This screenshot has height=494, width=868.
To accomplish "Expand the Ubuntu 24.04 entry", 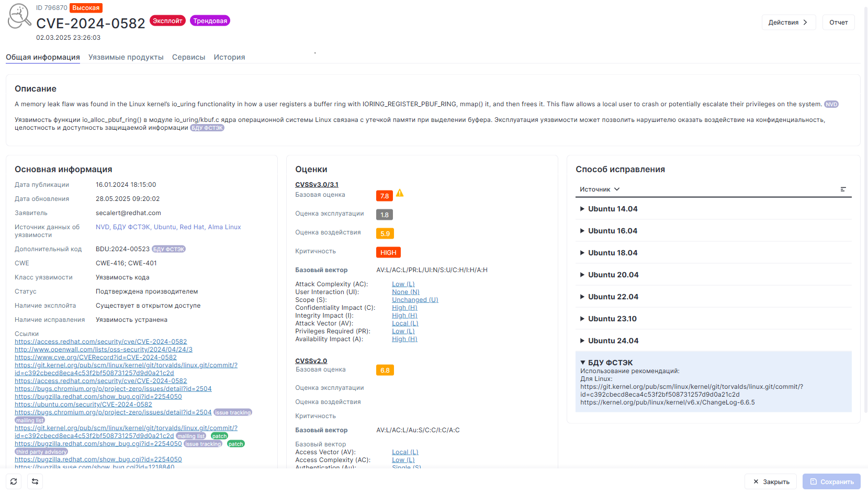I will click(713, 341).
